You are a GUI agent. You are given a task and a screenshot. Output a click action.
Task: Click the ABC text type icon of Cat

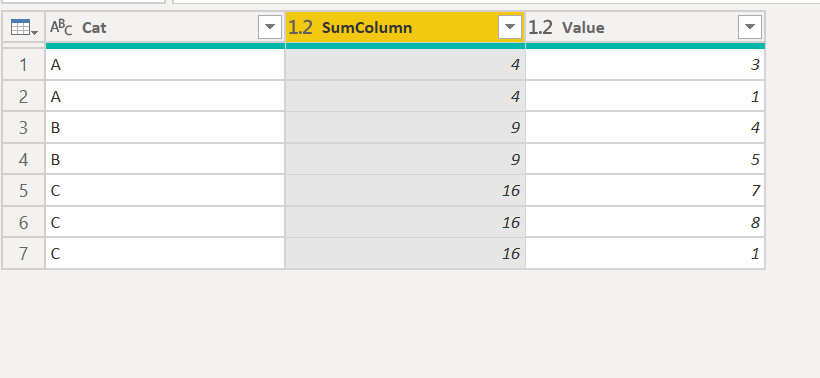click(61, 27)
